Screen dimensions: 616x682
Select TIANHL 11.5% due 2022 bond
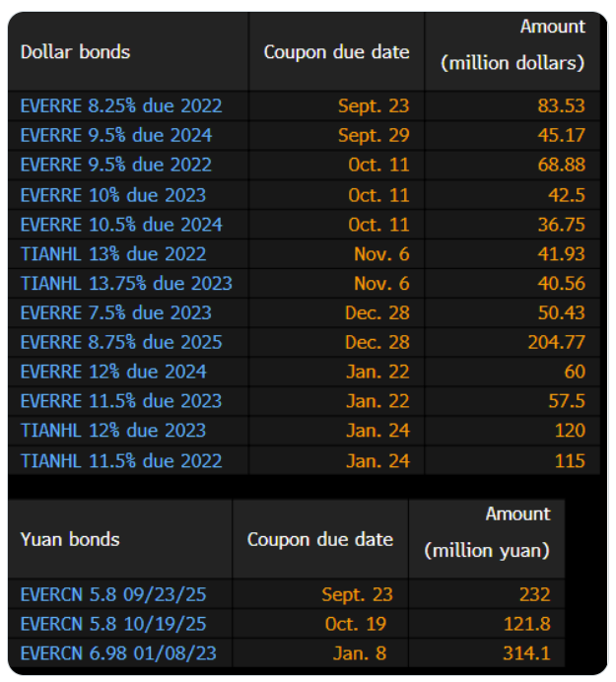point(121,460)
